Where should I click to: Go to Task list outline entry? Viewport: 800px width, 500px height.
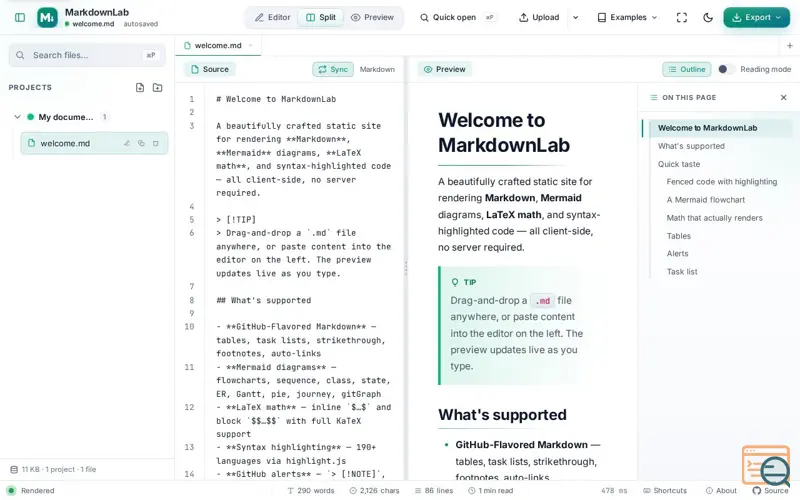682,272
